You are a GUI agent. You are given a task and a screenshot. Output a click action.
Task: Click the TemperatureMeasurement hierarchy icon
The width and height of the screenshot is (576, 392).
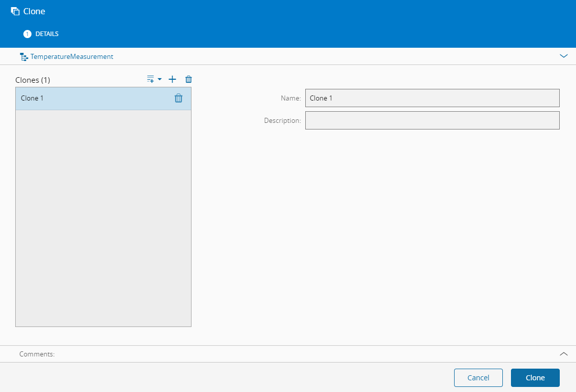click(x=23, y=57)
